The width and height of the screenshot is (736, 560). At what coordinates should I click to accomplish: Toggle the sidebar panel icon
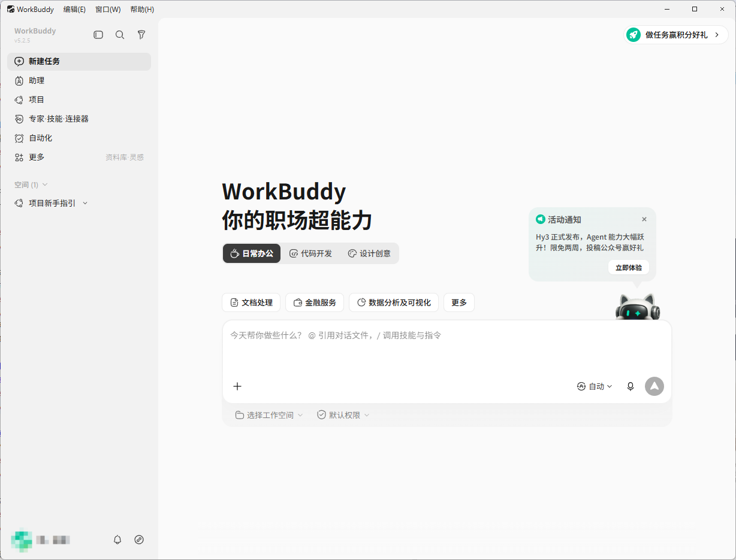[98, 35]
